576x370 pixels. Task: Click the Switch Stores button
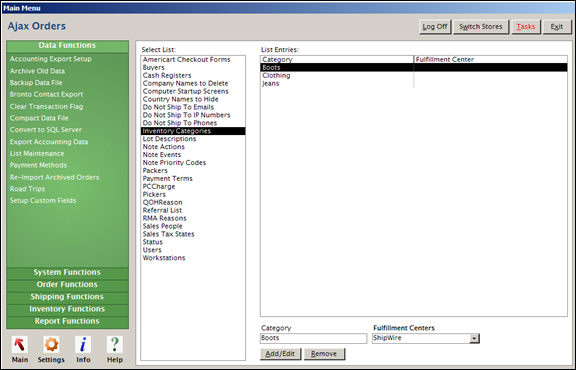point(480,27)
